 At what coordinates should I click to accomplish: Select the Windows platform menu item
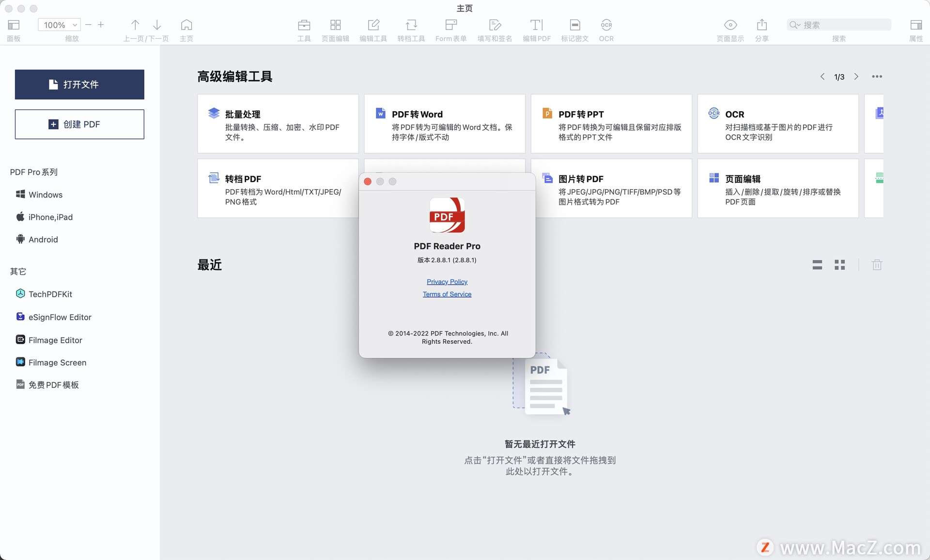point(45,195)
